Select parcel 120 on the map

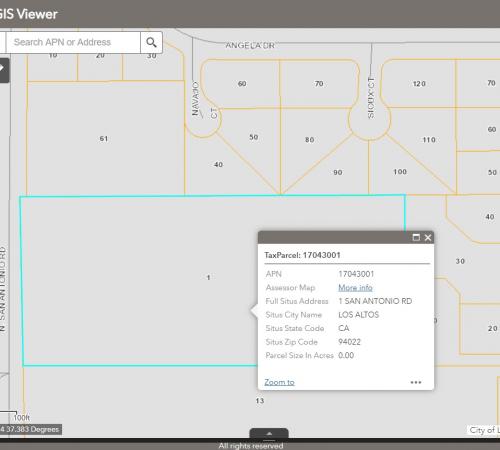[x=419, y=84]
